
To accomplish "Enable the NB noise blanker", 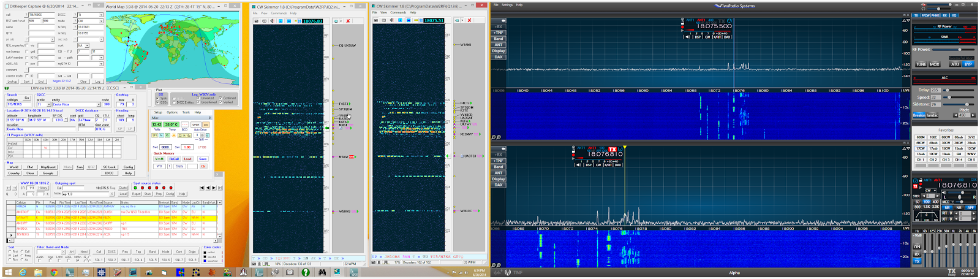I will click(948, 208).
